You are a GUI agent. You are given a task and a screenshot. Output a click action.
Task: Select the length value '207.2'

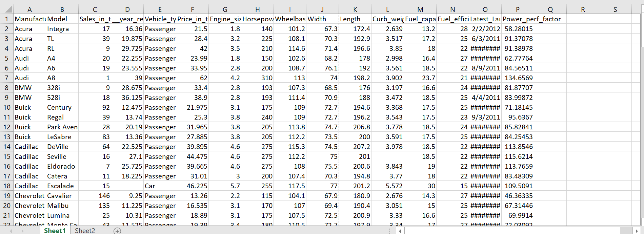pos(355,147)
